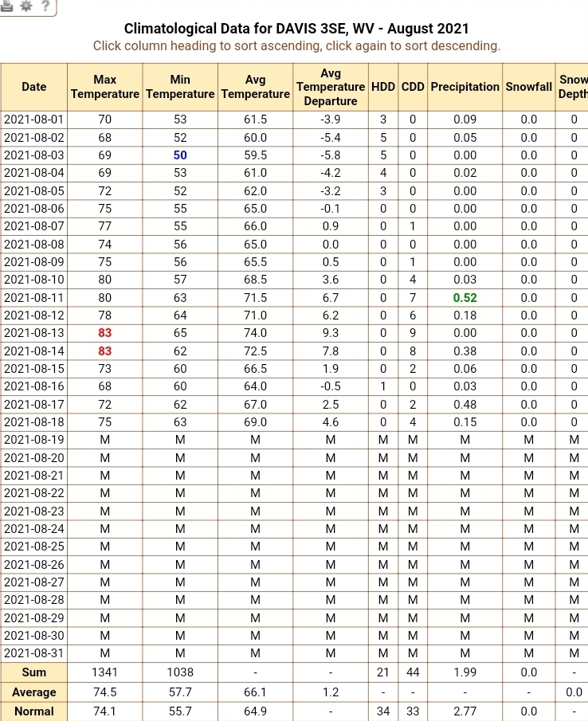Sort by Avg Temperature Departure heading
The height and width of the screenshot is (721, 588).
click(331, 87)
